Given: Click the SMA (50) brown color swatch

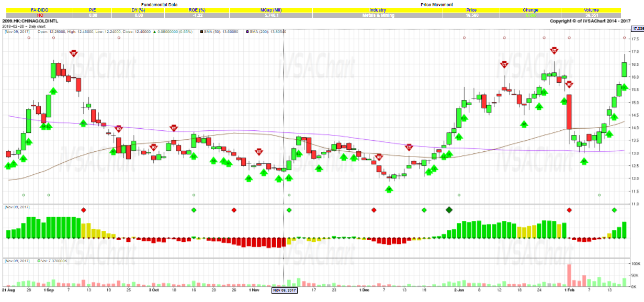Looking at the screenshot, I should click(202, 32).
